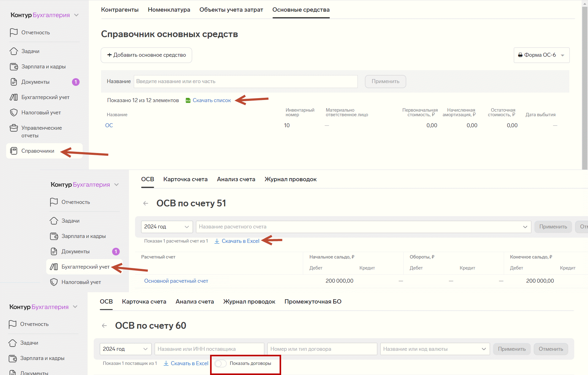Click the Номер или тип договора field
The height and width of the screenshot is (375, 588).
click(322, 349)
